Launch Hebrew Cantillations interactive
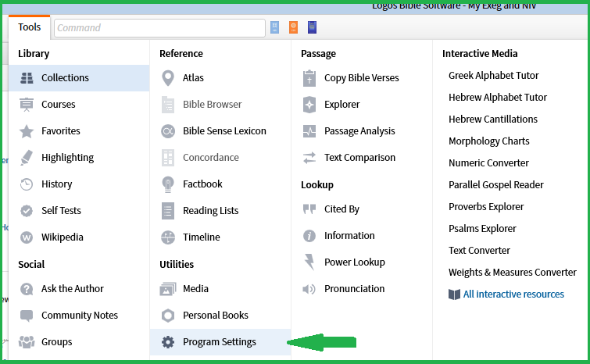 [x=493, y=120]
